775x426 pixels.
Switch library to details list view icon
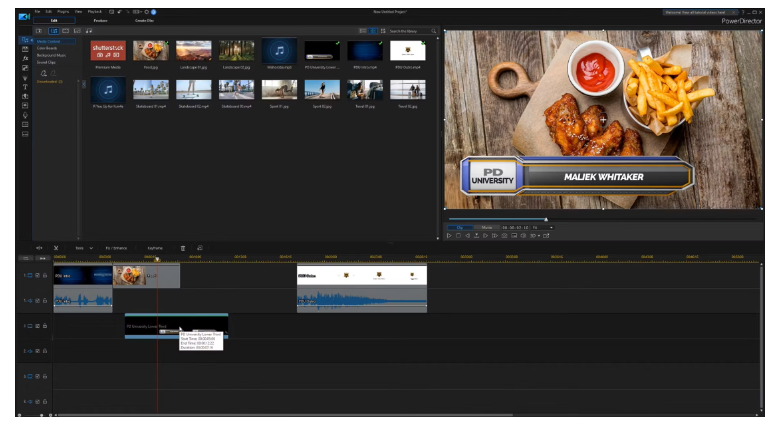(x=363, y=31)
